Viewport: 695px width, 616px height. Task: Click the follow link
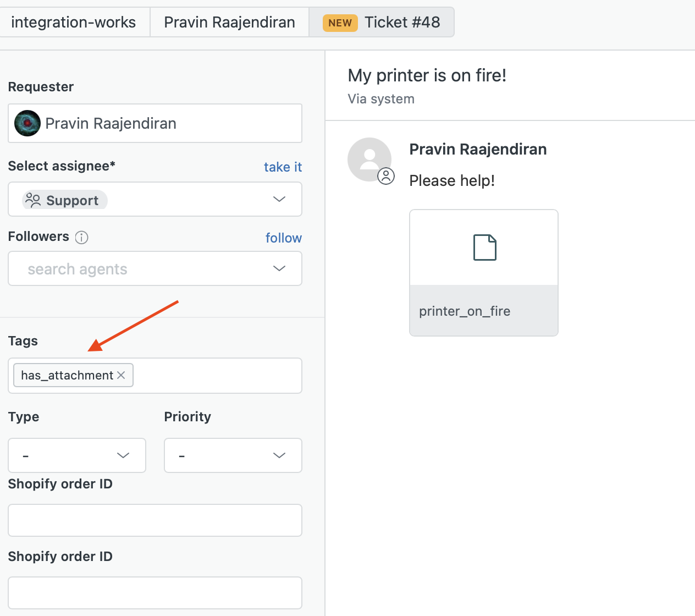284,238
